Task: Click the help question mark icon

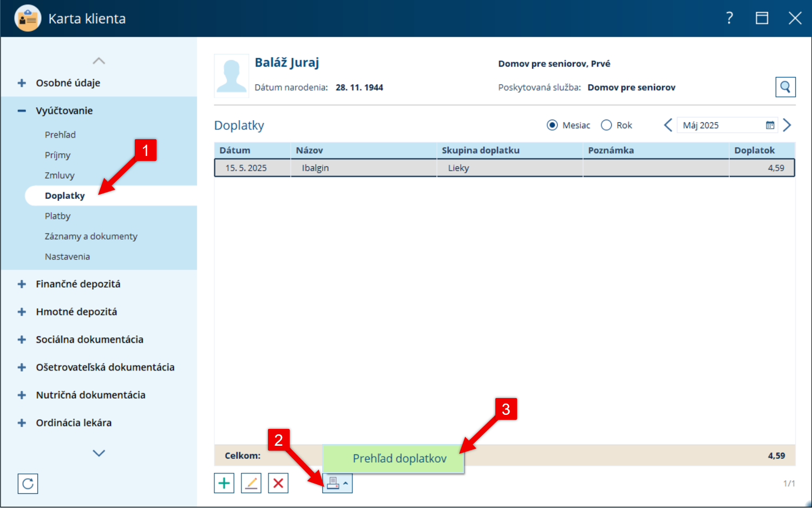Action: click(730, 18)
